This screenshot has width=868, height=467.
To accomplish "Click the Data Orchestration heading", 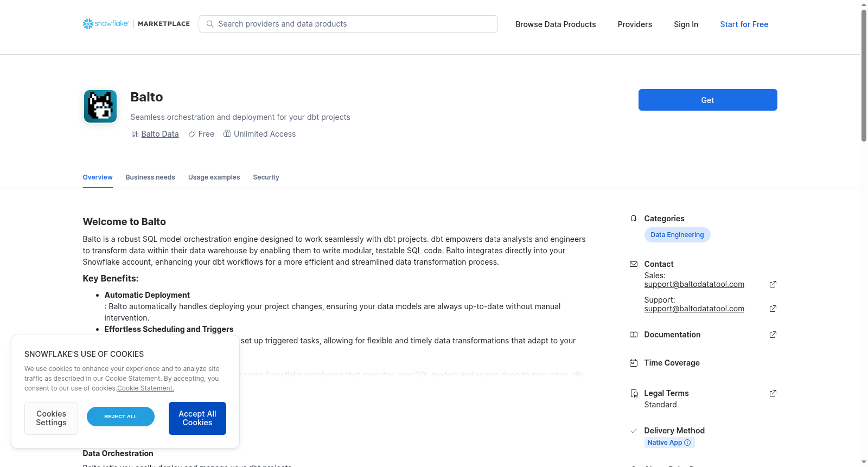I will [118, 453].
